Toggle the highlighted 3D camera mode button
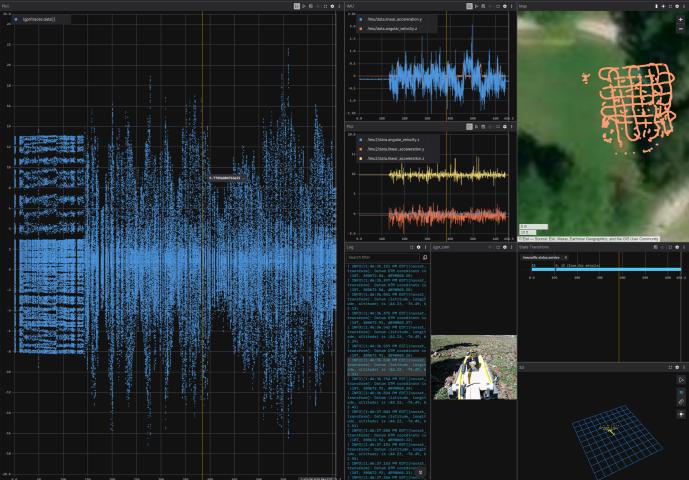 681,393
